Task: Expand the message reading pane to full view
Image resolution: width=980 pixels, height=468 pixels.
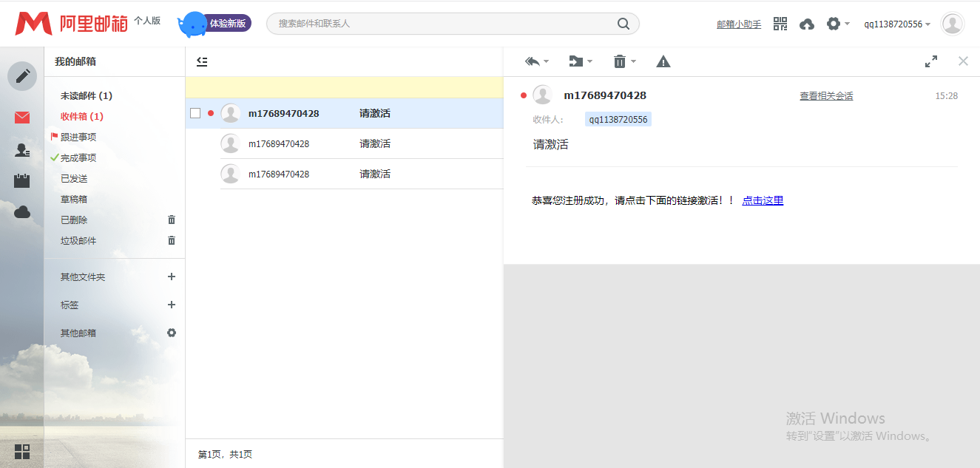Action: (x=931, y=61)
